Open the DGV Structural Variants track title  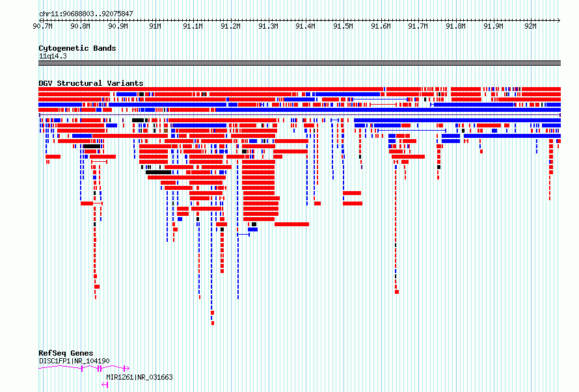[91, 83]
